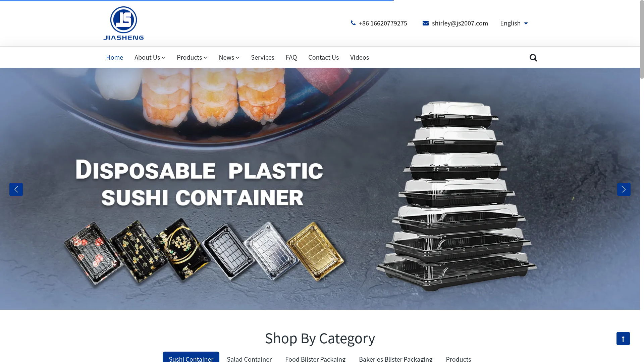Click the back-to-top arrow button
The width and height of the screenshot is (644, 362).
click(x=623, y=339)
